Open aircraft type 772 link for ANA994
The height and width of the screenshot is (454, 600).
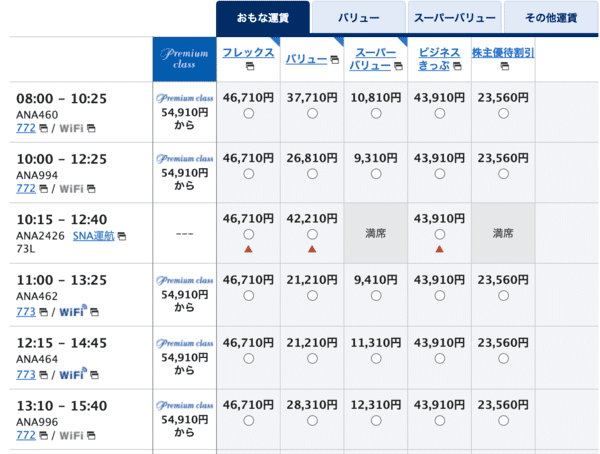coord(26,189)
